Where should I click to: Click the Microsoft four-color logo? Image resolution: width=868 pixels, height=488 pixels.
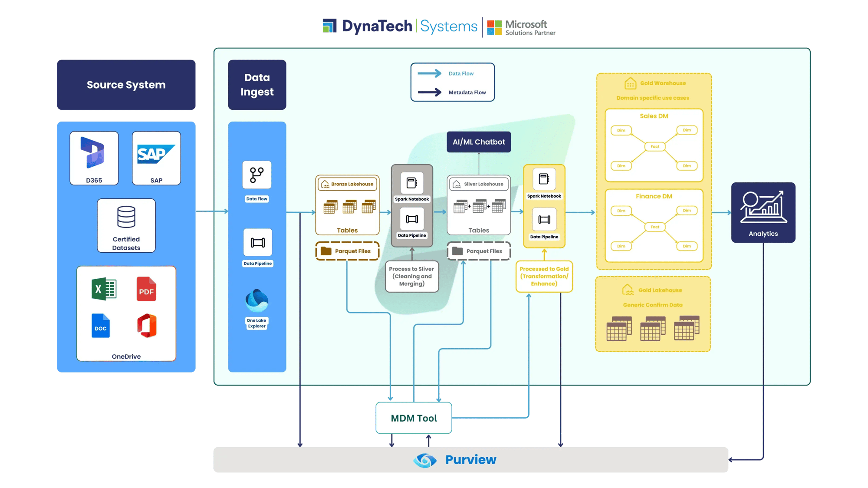point(494,27)
